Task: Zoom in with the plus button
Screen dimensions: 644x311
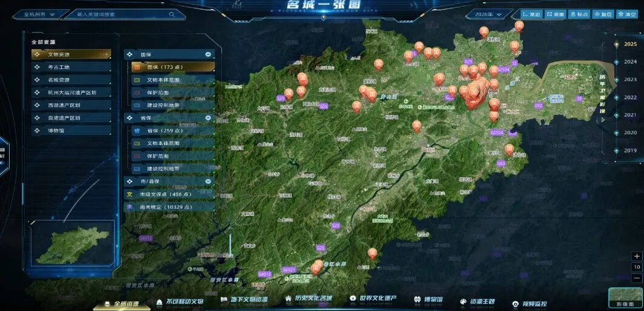Action: pyautogui.click(x=637, y=256)
